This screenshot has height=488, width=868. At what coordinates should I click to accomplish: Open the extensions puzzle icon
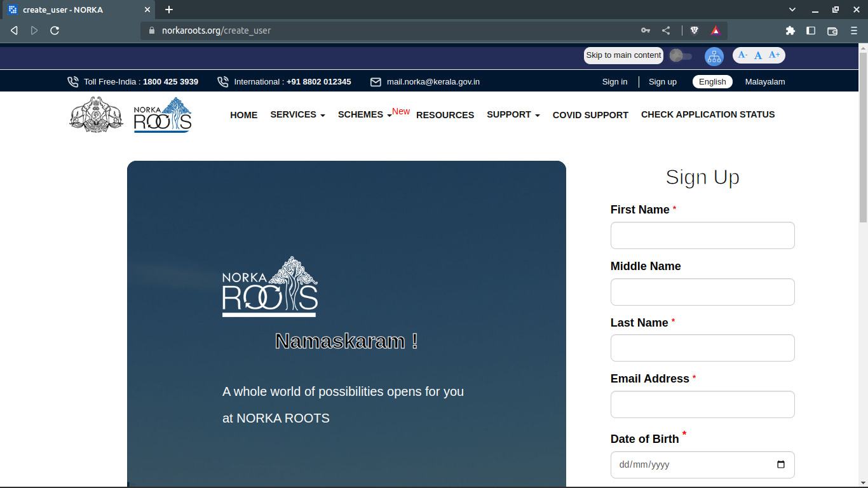[790, 30]
